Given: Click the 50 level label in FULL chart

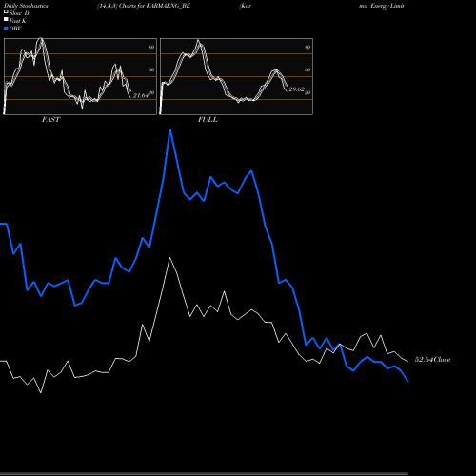Looking at the screenshot, I should (x=307, y=69).
